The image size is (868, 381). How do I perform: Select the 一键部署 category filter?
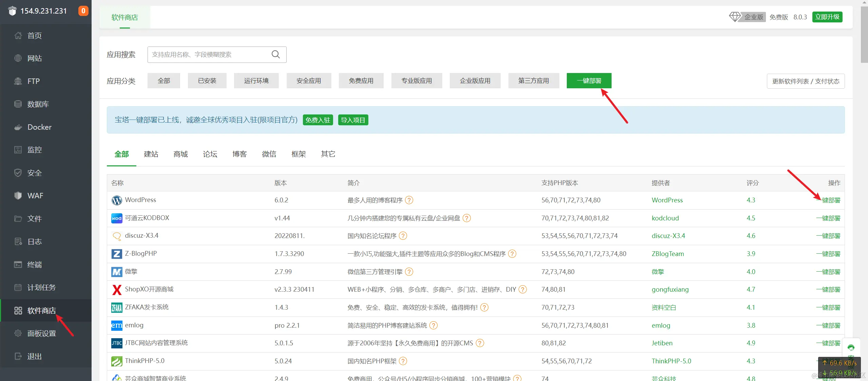point(589,80)
